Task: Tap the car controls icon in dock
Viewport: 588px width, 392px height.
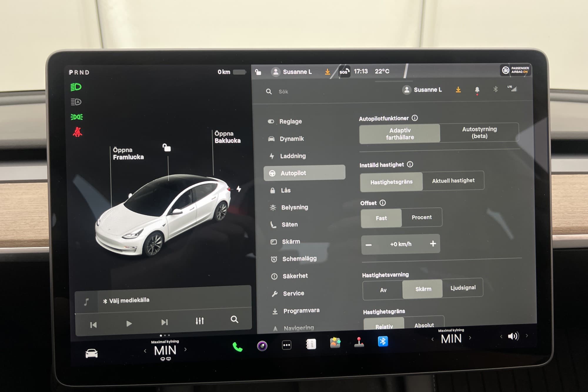Action: pyautogui.click(x=91, y=353)
